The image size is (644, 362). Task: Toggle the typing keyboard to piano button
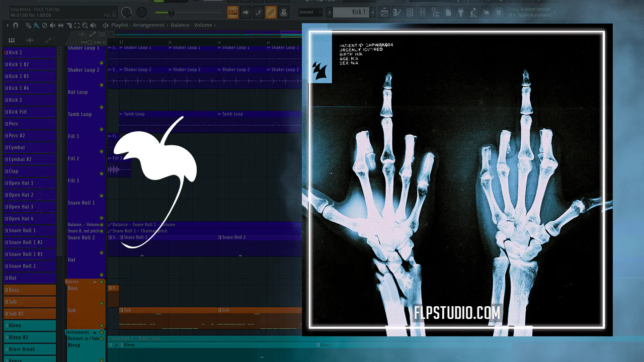coord(233,12)
